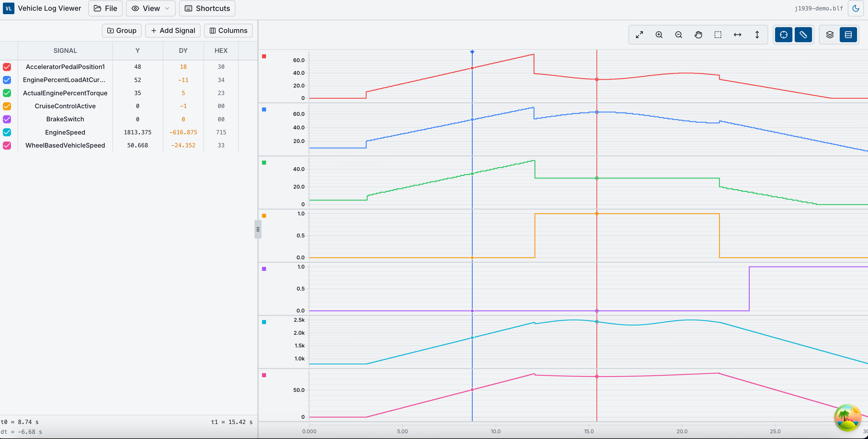Uncheck the EnginePercentLoadAtCur... checkbox
Image resolution: width=868 pixels, height=439 pixels.
click(x=7, y=80)
